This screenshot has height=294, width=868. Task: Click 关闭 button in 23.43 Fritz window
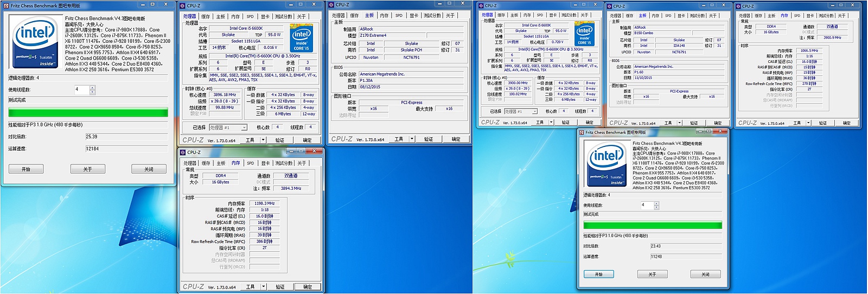[x=705, y=274]
